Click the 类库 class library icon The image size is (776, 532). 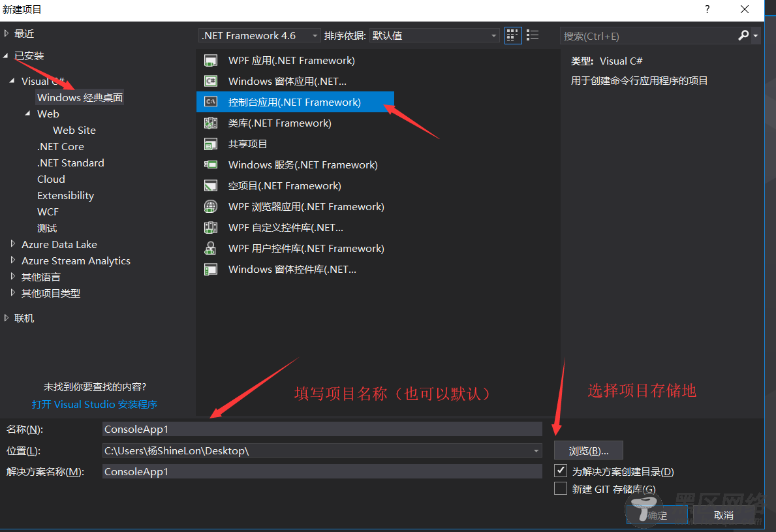(x=211, y=123)
